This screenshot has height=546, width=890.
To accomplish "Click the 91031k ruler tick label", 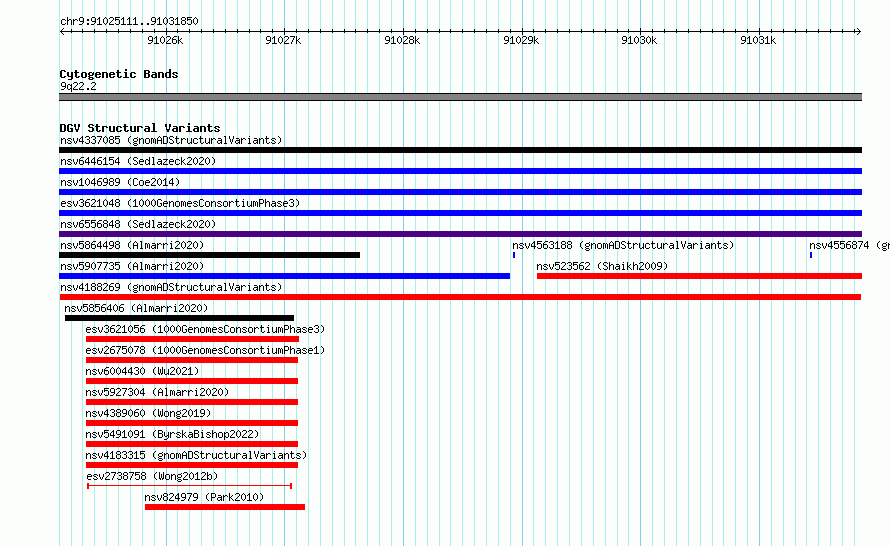I will click(758, 40).
